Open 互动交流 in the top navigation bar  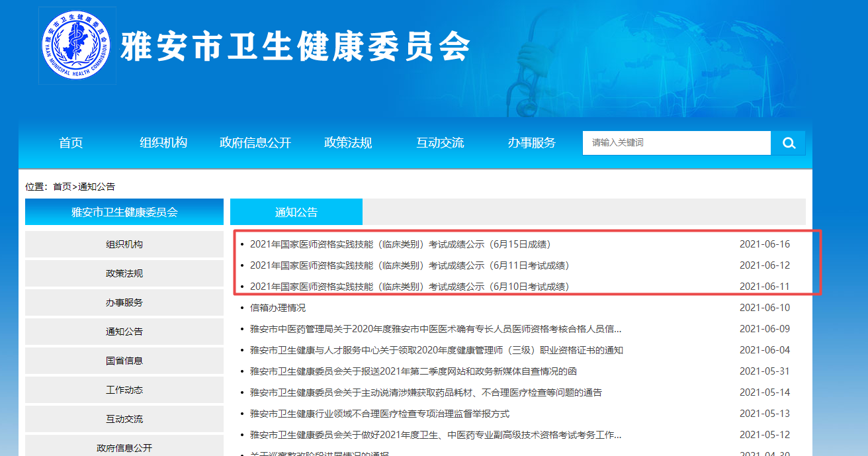[x=440, y=143]
